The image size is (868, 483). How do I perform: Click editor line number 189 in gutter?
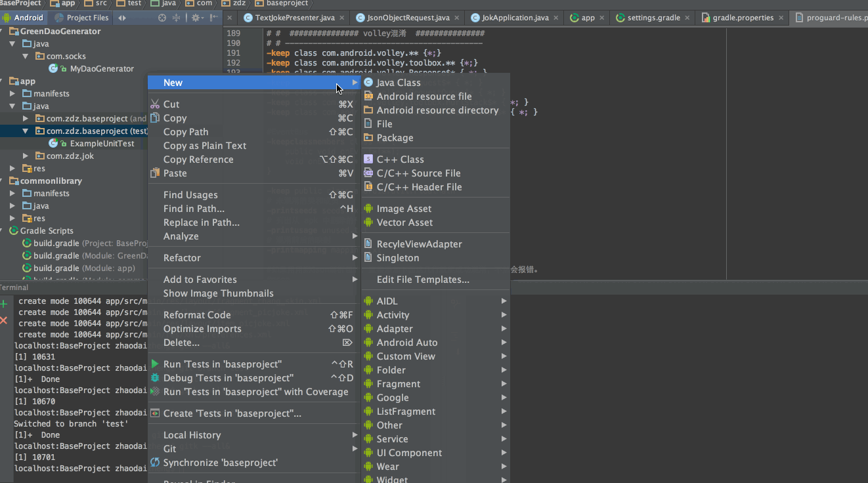coord(233,33)
